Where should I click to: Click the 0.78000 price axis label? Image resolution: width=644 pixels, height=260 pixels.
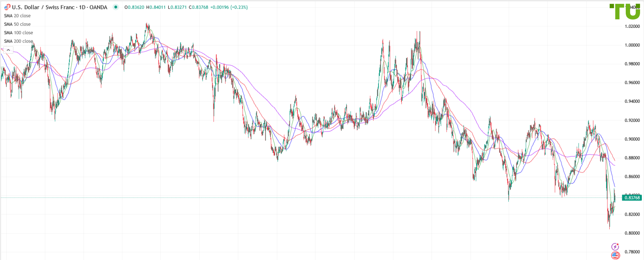click(632, 252)
